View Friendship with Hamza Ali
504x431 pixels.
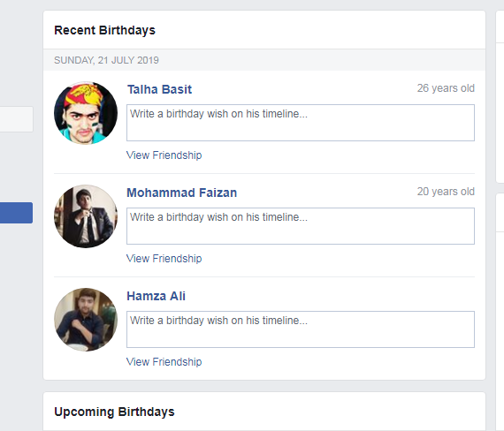coord(164,362)
